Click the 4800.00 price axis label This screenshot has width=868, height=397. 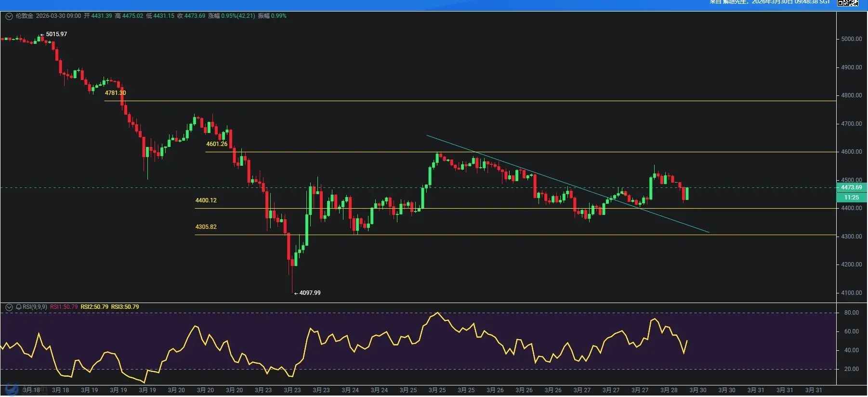[852, 95]
